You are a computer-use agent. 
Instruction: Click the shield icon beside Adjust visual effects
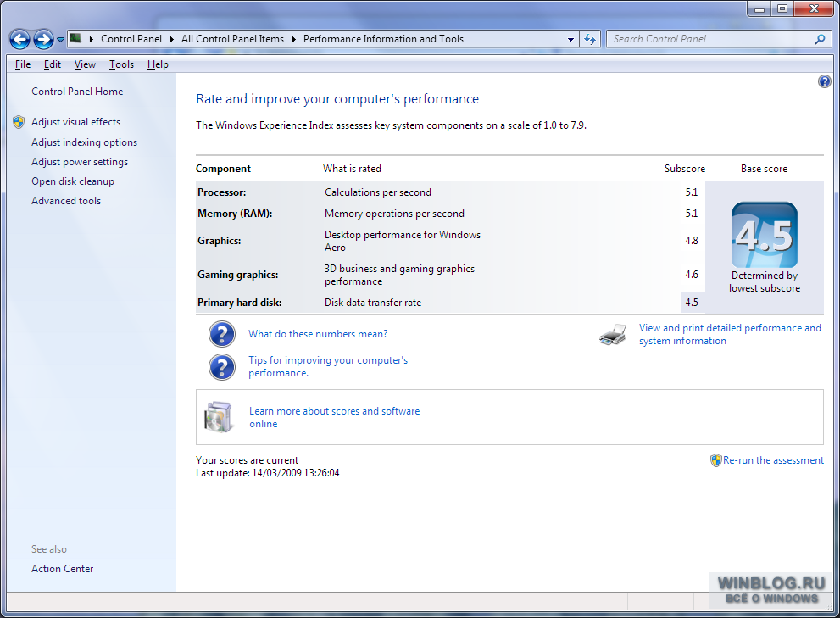point(19,122)
